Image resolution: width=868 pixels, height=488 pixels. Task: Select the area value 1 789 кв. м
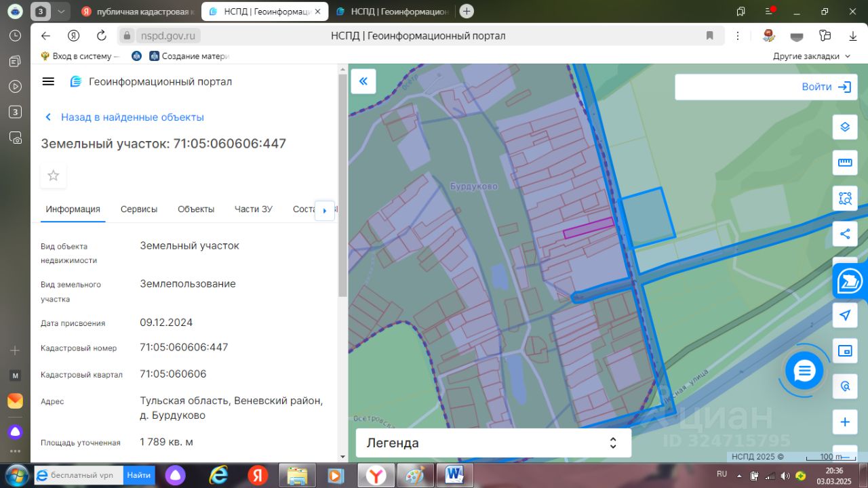tap(167, 442)
